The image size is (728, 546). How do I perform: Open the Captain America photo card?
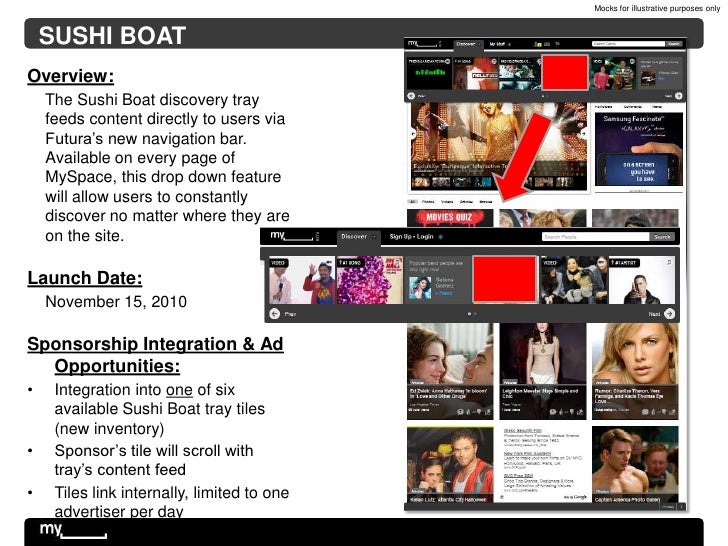[x=635, y=465]
